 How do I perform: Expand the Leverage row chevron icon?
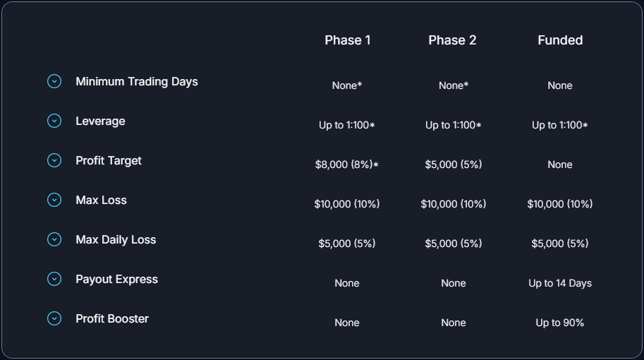click(54, 121)
